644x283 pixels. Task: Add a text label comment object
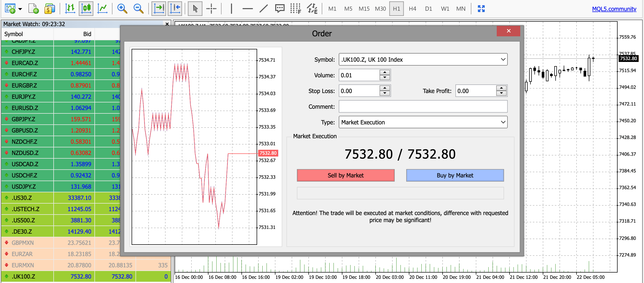point(280,9)
